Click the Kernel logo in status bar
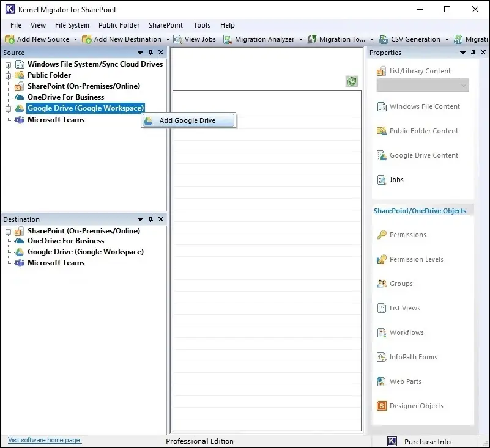 point(392,441)
